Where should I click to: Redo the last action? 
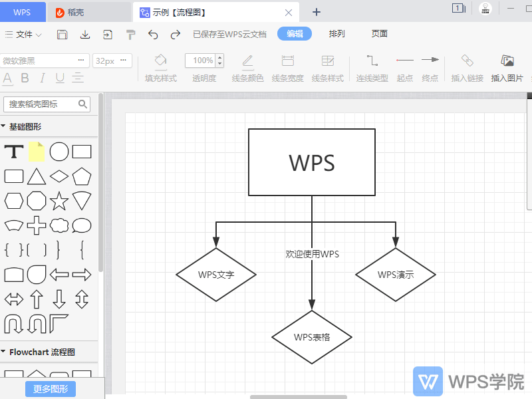176,35
